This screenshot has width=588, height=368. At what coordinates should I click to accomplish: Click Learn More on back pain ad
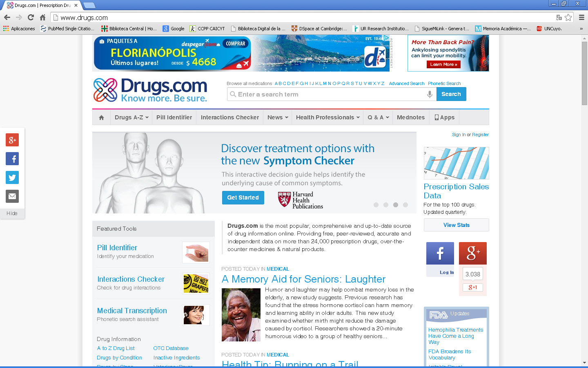tap(444, 65)
